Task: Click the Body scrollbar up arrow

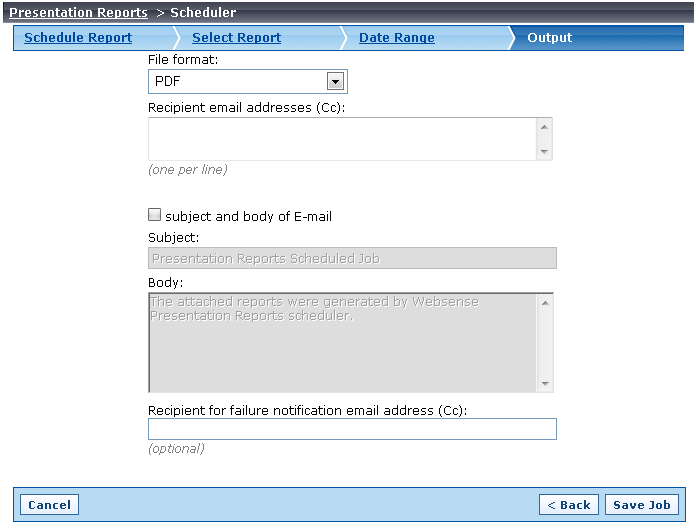Action: point(545,303)
